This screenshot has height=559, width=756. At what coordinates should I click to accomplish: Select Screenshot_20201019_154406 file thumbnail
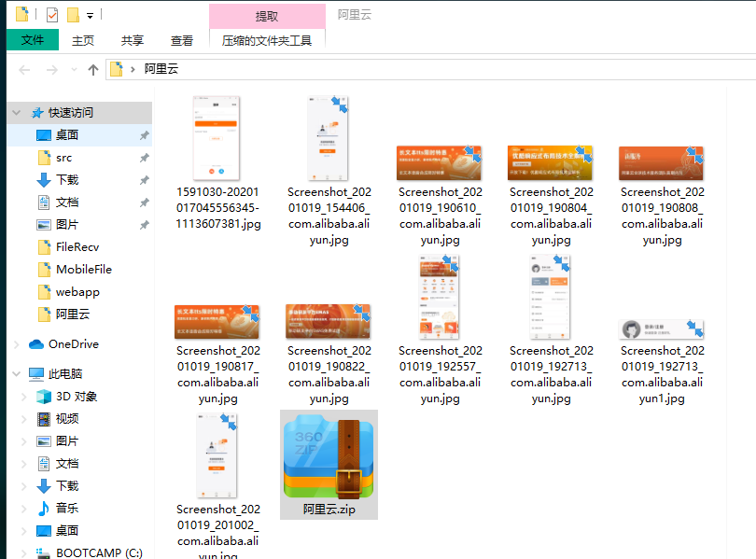[328, 138]
